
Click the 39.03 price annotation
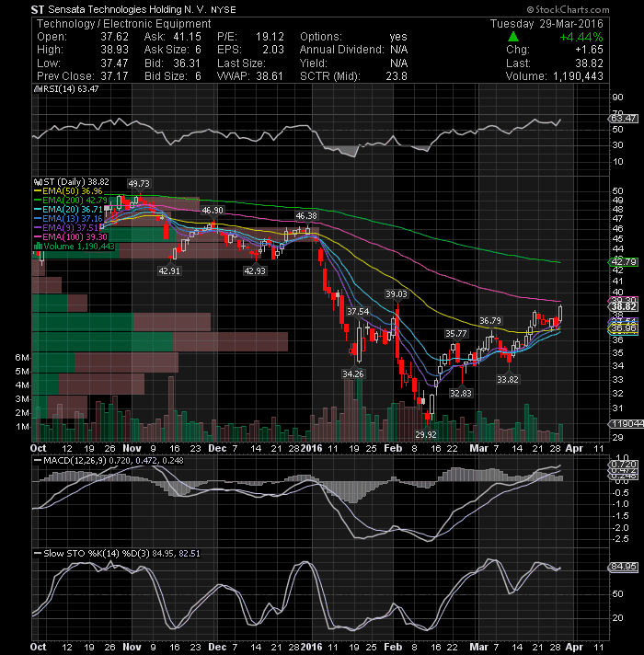(397, 294)
